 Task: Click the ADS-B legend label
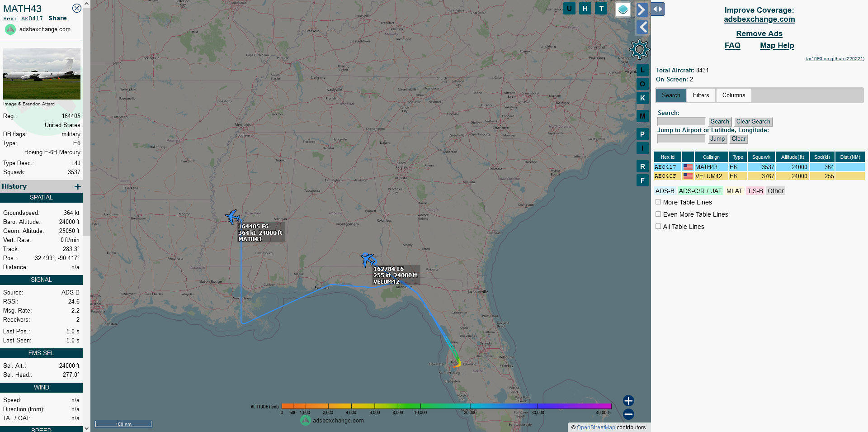[x=665, y=191]
